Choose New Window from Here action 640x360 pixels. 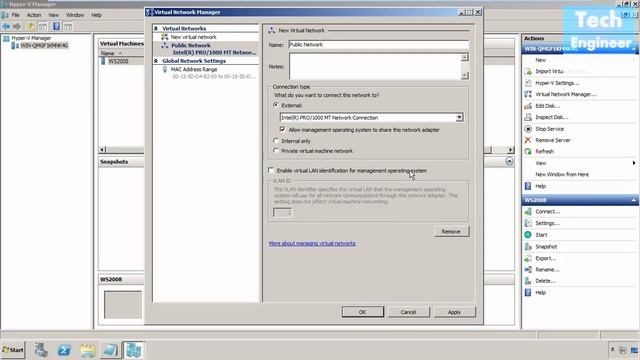pyautogui.click(x=562, y=174)
